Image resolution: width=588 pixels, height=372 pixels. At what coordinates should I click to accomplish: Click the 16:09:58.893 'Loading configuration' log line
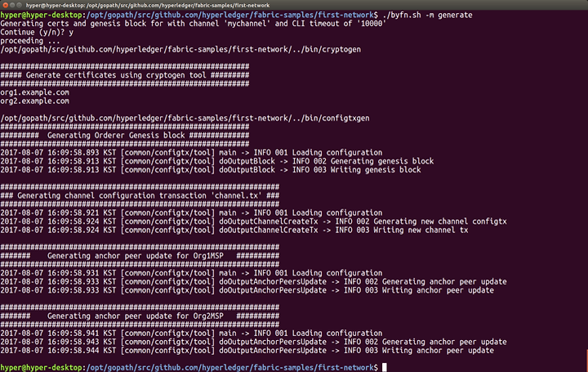[x=191, y=153]
